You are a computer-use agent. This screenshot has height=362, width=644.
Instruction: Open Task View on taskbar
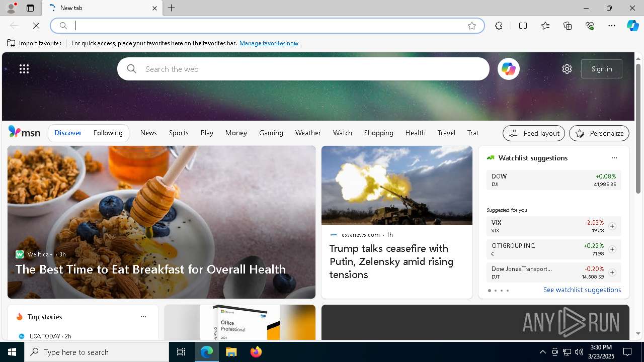tap(181, 352)
